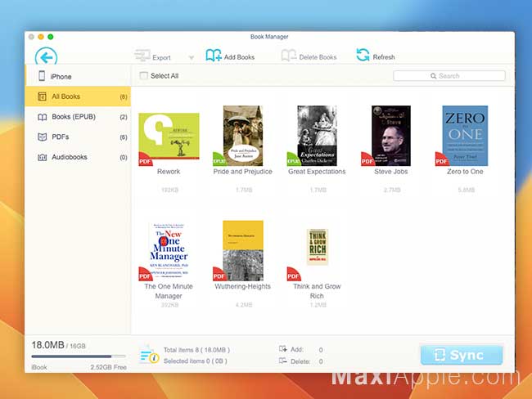Image resolution: width=532 pixels, height=399 pixels.
Task: Go back with the blue arrow button
Action: point(46,57)
